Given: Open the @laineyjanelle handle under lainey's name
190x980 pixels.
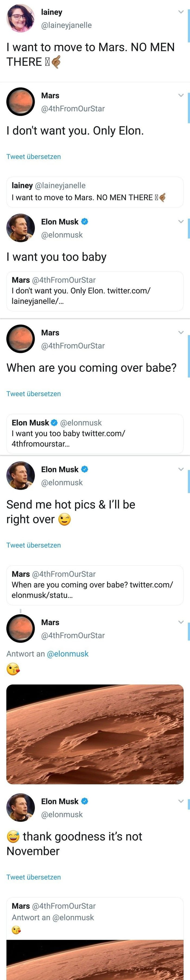Looking at the screenshot, I should pyautogui.click(x=66, y=25).
